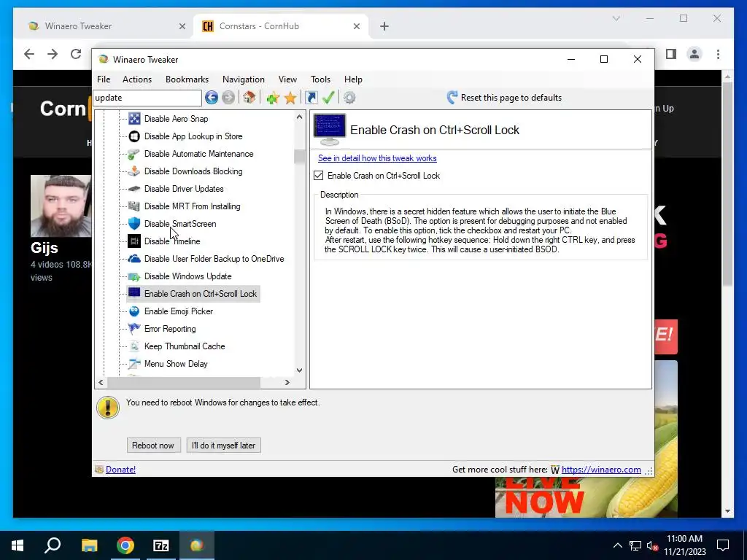Click the Disable Timeline icon
The height and width of the screenshot is (560, 747).
tap(134, 241)
